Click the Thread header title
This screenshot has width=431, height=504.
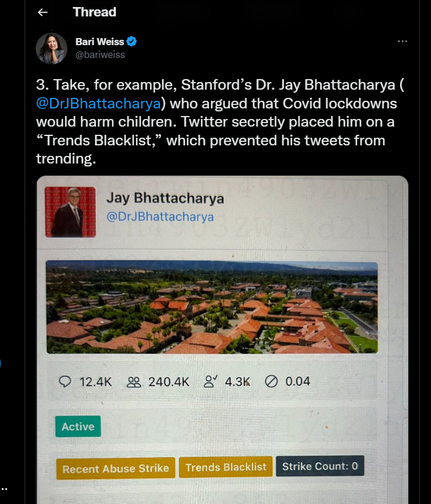point(94,12)
